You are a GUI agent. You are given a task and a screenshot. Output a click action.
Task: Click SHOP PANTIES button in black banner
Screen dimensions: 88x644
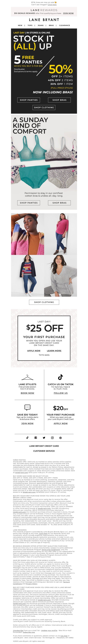[x=29, y=100]
